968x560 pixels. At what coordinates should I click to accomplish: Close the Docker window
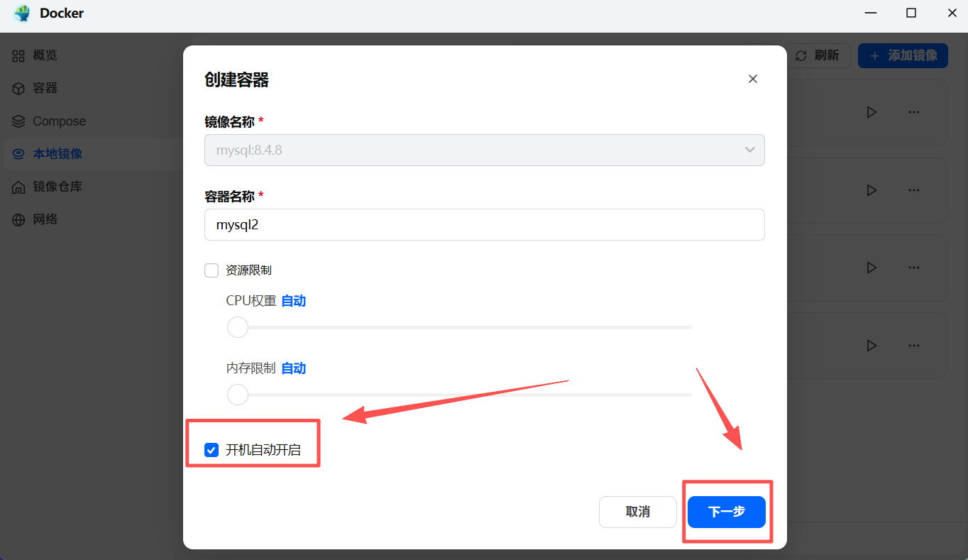(952, 13)
